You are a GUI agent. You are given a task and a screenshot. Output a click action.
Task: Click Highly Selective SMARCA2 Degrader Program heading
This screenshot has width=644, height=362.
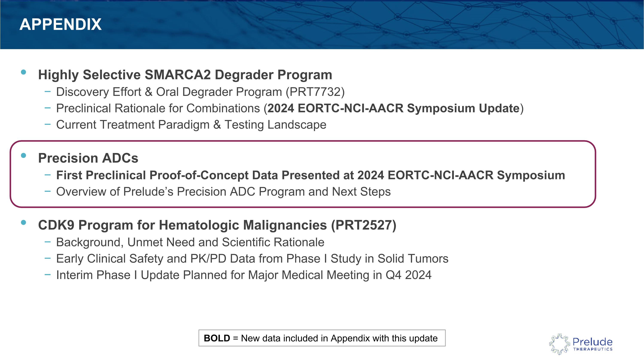[x=185, y=75]
